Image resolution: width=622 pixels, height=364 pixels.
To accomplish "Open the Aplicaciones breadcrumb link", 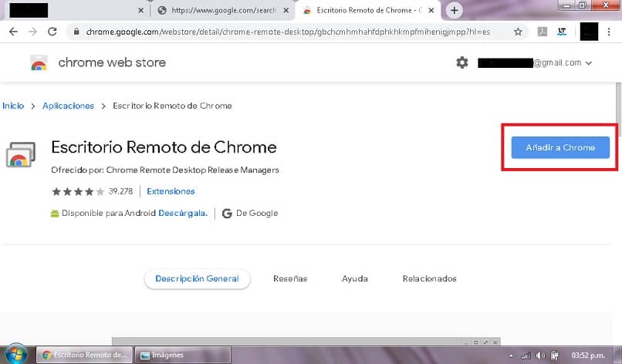I will [68, 106].
